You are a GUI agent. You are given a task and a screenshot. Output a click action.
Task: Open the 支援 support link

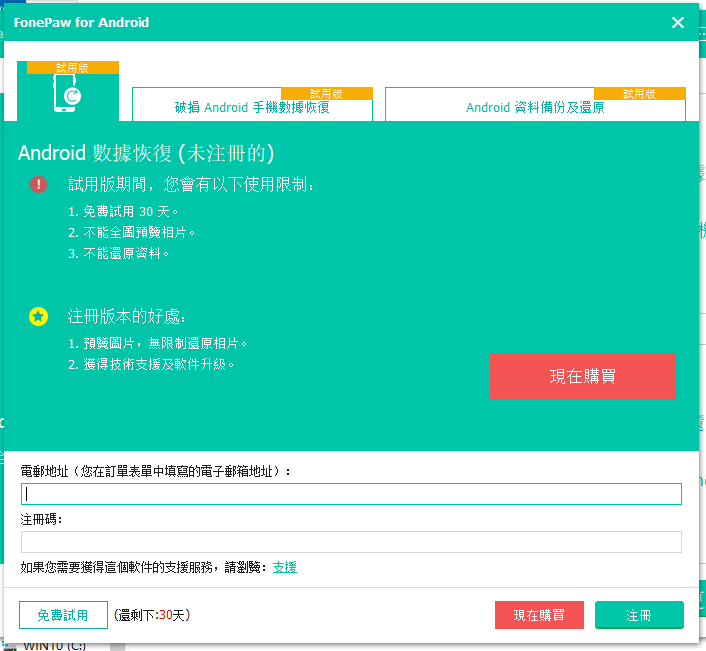285,567
